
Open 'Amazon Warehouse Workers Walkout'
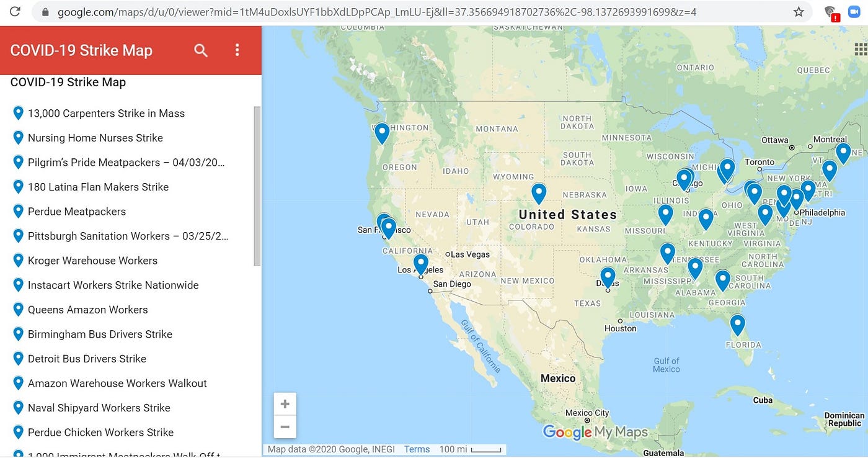pyautogui.click(x=117, y=383)
